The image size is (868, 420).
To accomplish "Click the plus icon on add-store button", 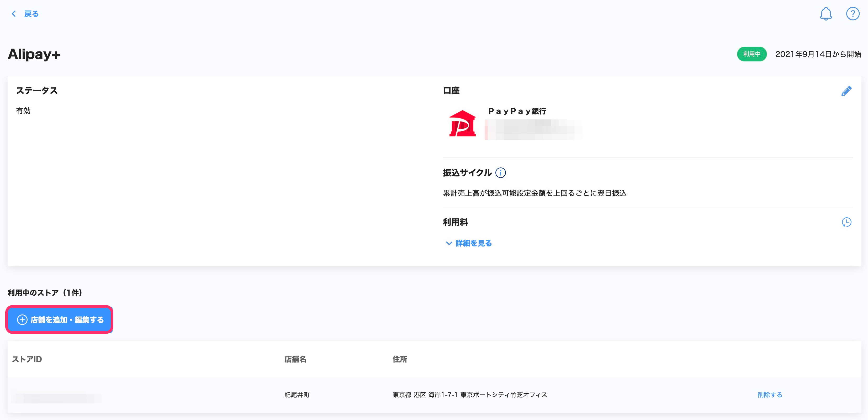I will click(x=22, y=320).
